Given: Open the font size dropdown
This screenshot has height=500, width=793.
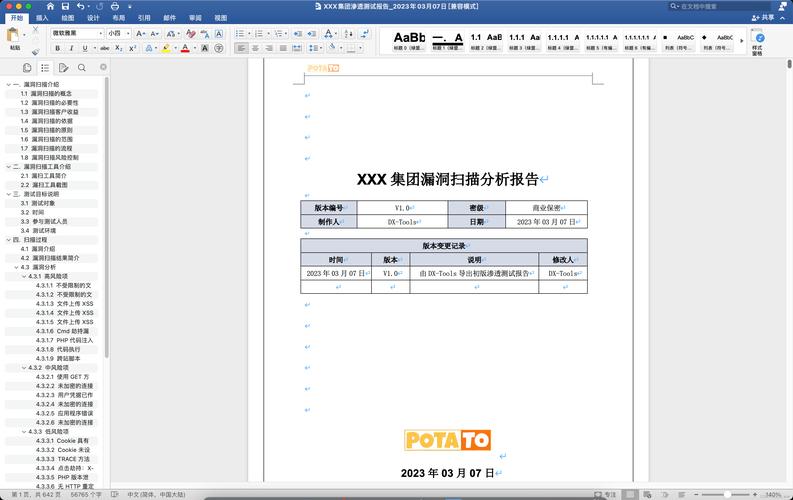Looking at the screenshot, I should pos(128,33).
